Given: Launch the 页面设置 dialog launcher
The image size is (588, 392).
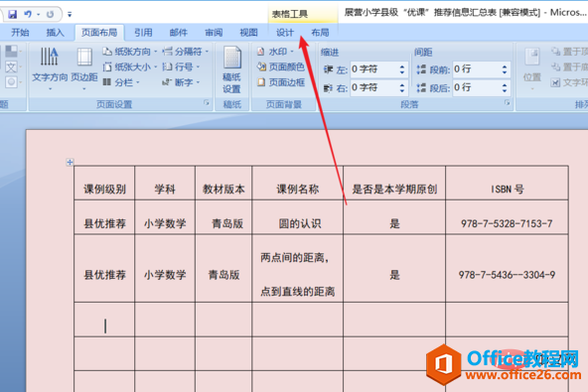Looking at the screenshot, I should (207, 102).
